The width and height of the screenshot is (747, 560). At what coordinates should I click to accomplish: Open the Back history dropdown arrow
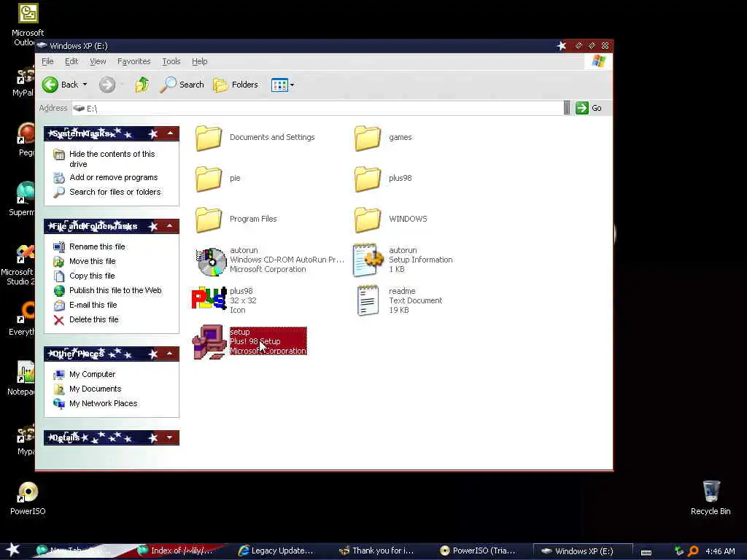(85, 85)
